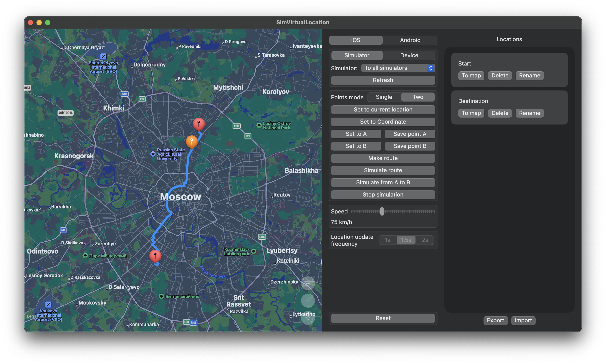Click the upper red pin near Losiny Ostrov
The width and height of the screenshot is (606, 364).
(x=199, y=123)
